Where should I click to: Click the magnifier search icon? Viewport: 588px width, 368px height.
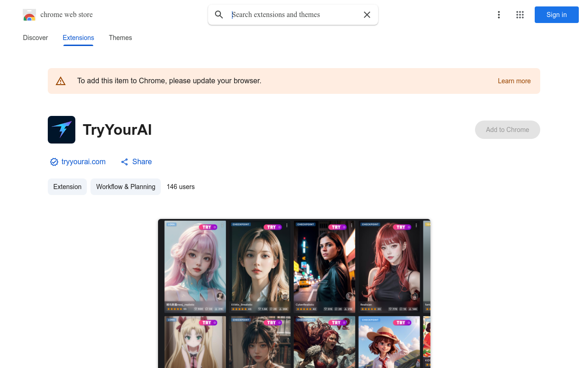[x=219, y=15]
